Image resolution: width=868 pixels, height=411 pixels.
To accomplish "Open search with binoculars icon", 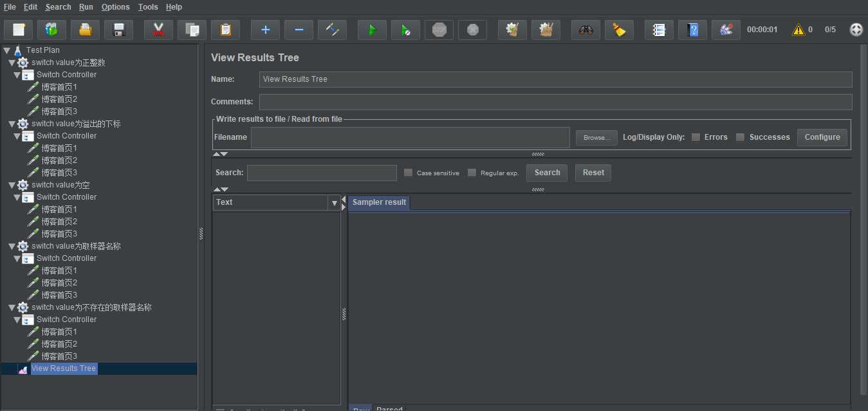I will point(586,30).
